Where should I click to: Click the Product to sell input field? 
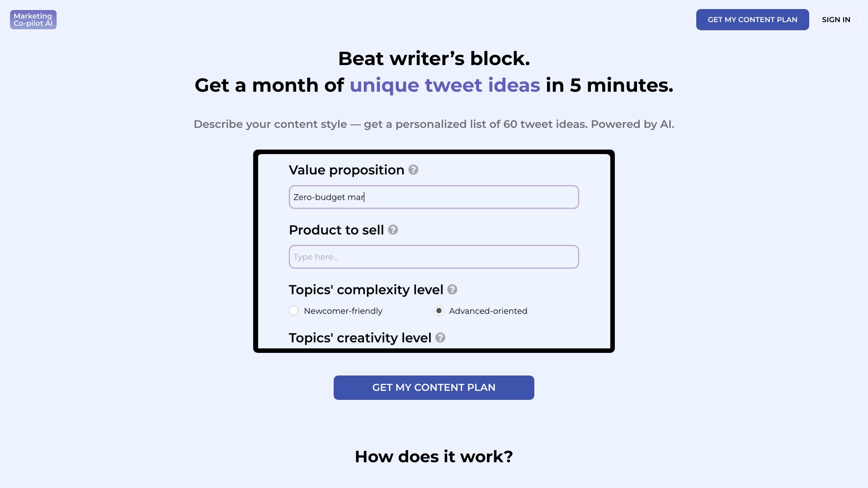tap(434, 257)
